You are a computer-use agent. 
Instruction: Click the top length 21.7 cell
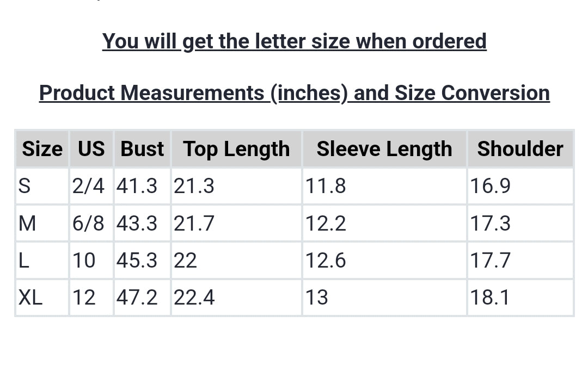pyautogui.click(x=194, y=224)
